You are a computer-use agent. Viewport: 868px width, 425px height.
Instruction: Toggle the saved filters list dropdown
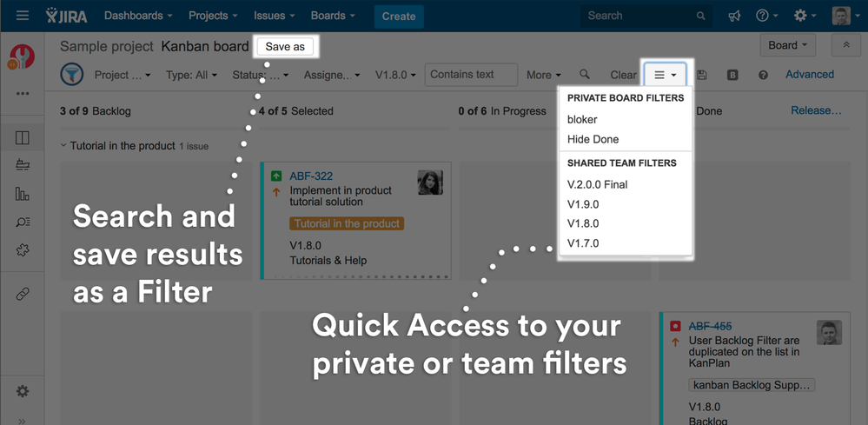click(x=665, y=75)
